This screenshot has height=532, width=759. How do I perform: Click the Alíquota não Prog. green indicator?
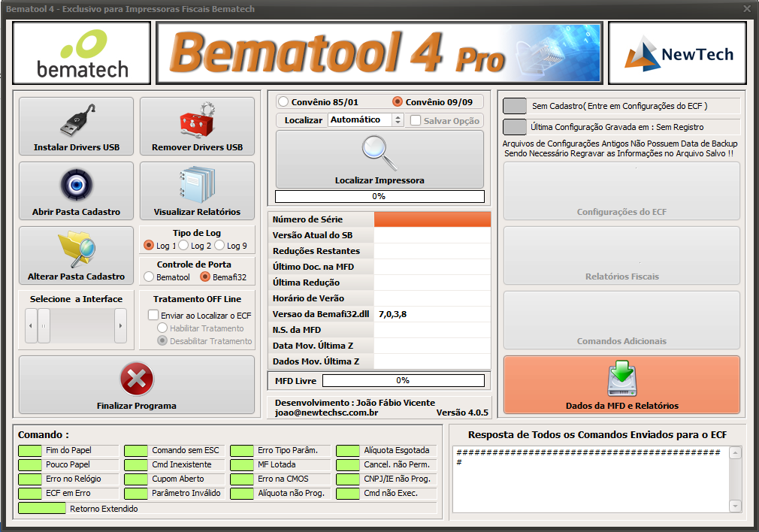click(242, 493)
